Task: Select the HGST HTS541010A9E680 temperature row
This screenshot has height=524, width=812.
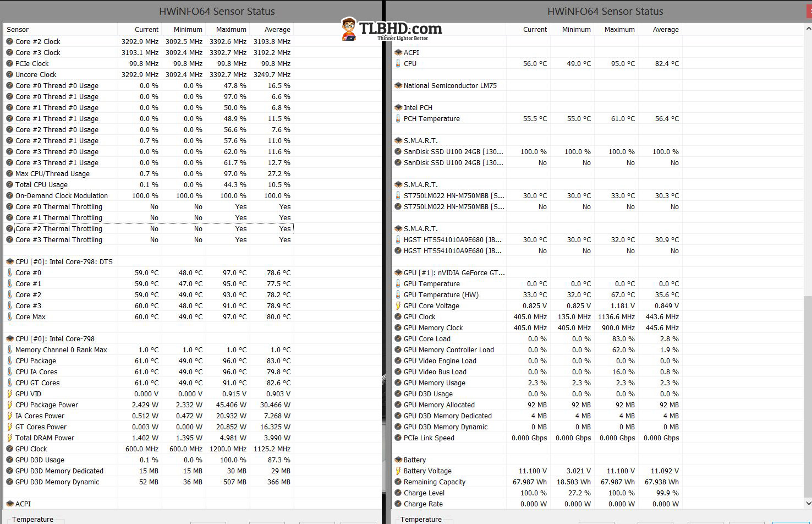Action: [537, 239]
